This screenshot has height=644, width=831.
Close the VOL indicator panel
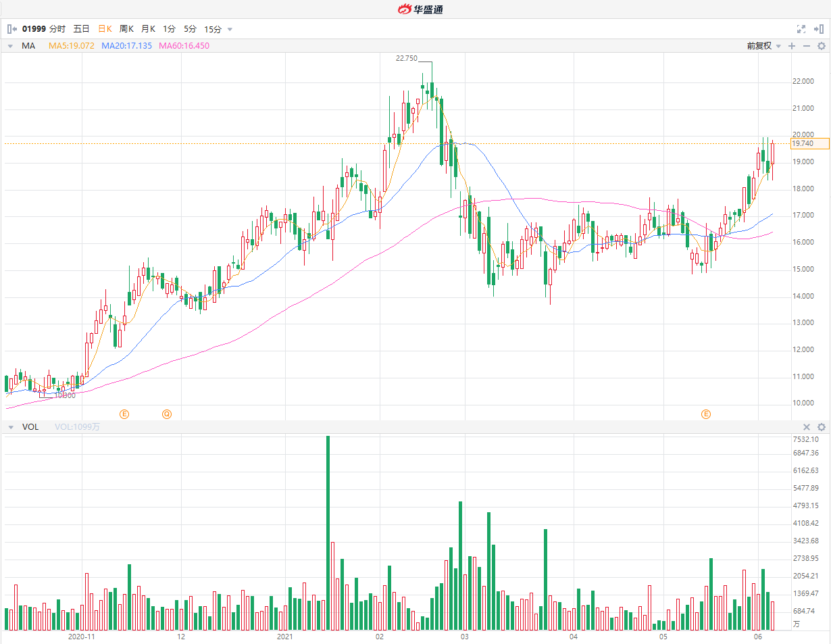[x=806, y=427]
